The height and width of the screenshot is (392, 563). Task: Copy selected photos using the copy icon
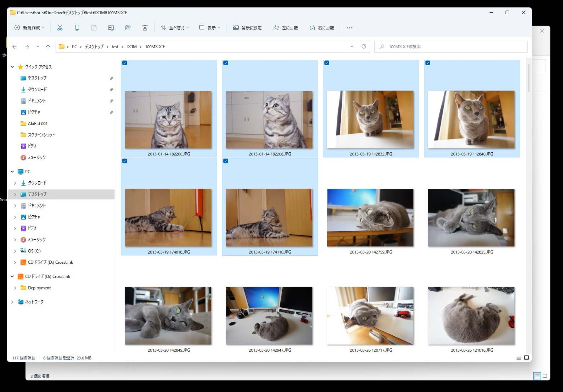77,28
